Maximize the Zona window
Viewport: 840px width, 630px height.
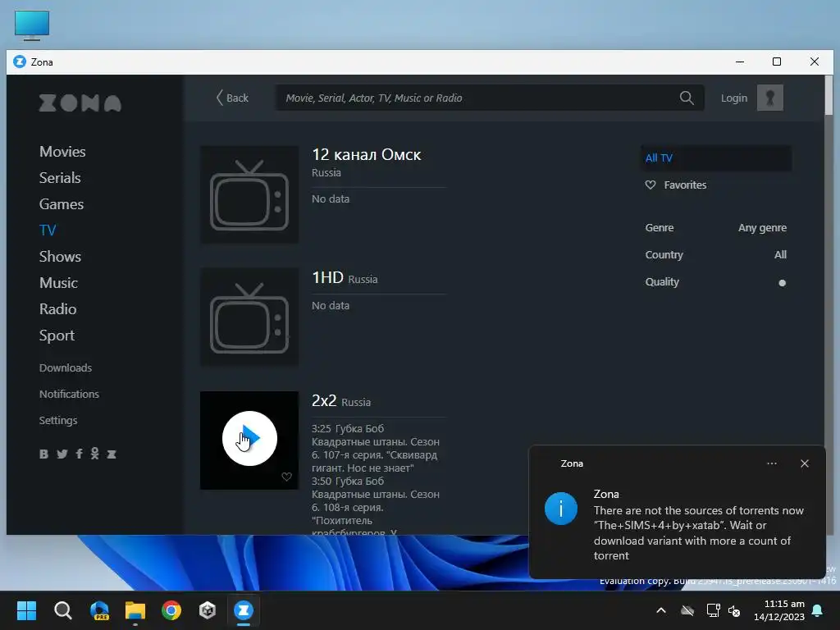pos(777,62)
